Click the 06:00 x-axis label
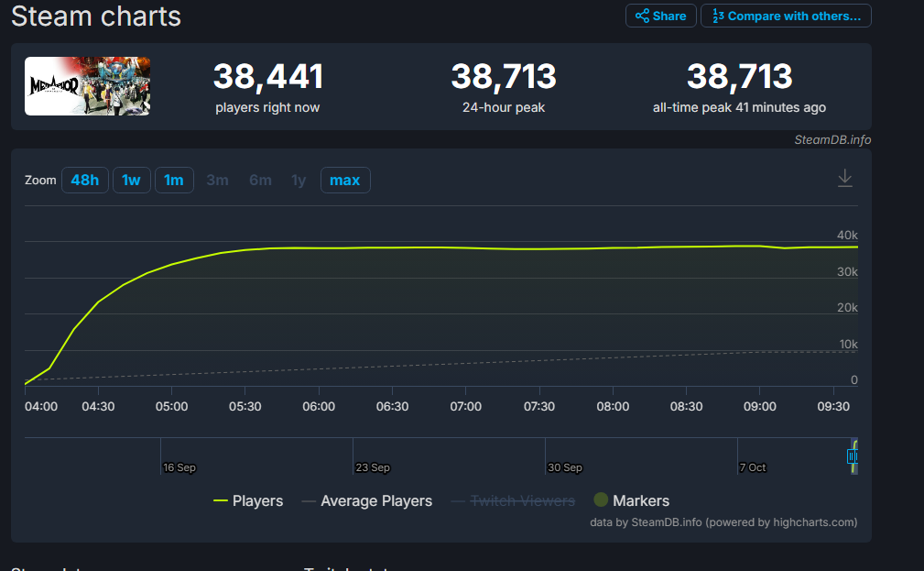924x571 pixels. tap(319, 406)
